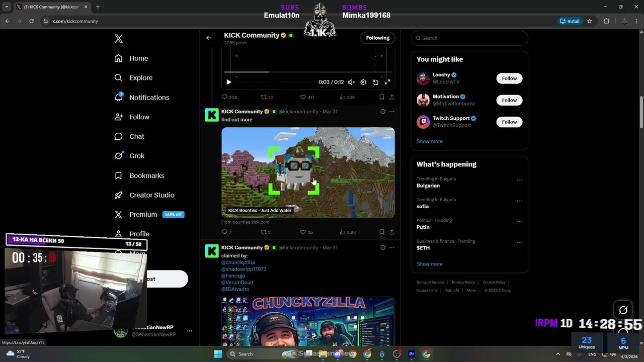Open Explore from the sidebar

[x=133, y=78]
